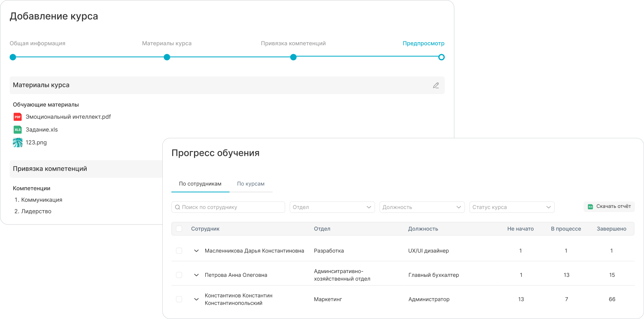Expand row of Константинов Константин Константинопольский
This screenshot has width=644, height=319.
pos(196,299)
